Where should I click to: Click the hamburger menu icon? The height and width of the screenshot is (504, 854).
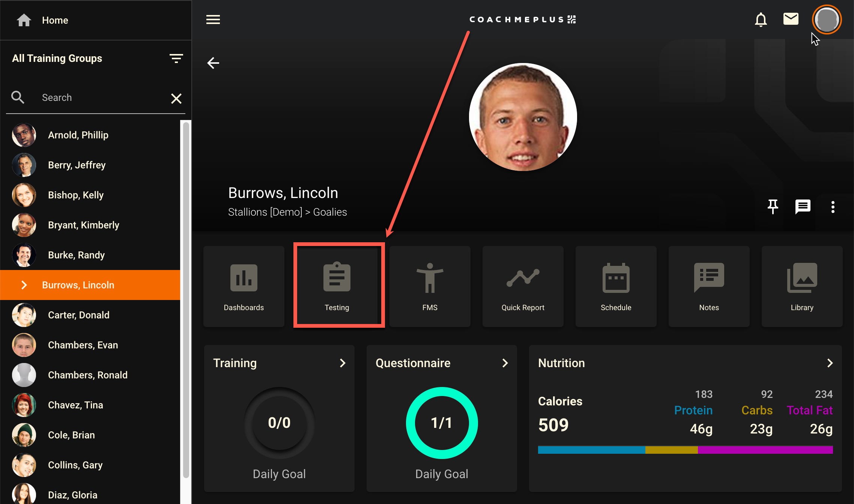[213, 19]
